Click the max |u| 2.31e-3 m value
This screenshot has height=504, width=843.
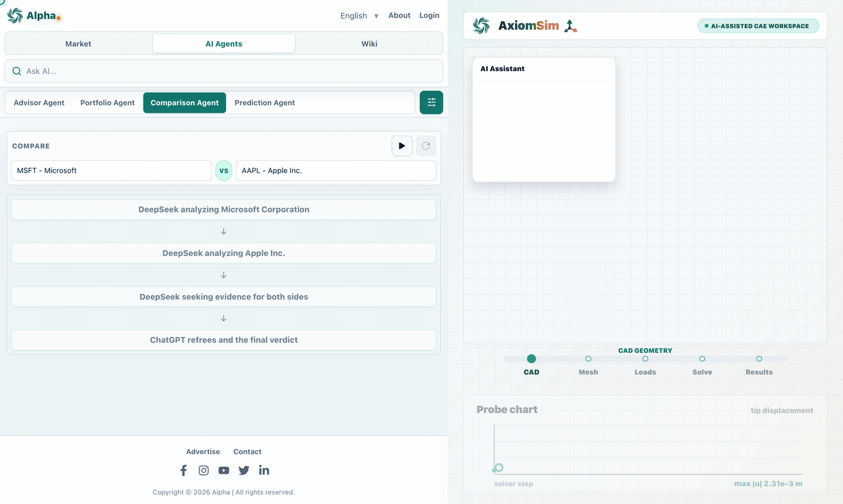768,484
